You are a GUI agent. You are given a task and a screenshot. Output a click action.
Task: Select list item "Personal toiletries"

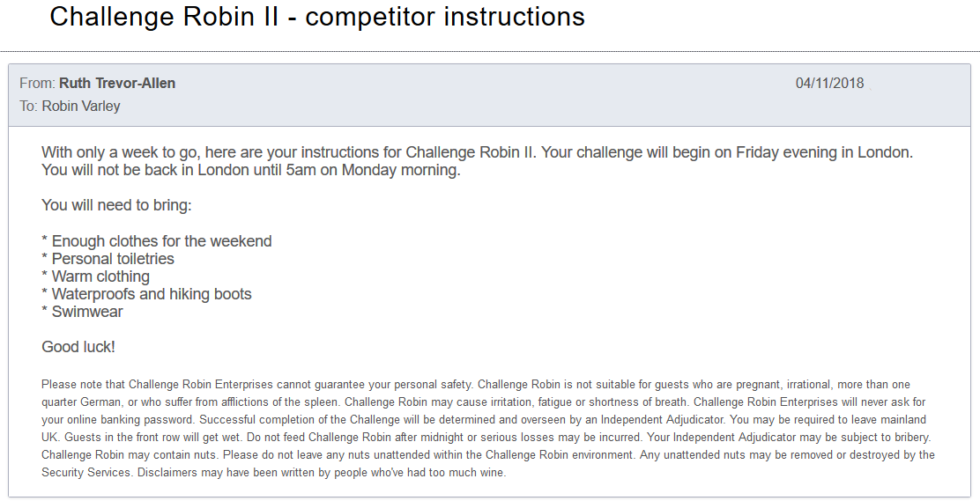point(113,259)
